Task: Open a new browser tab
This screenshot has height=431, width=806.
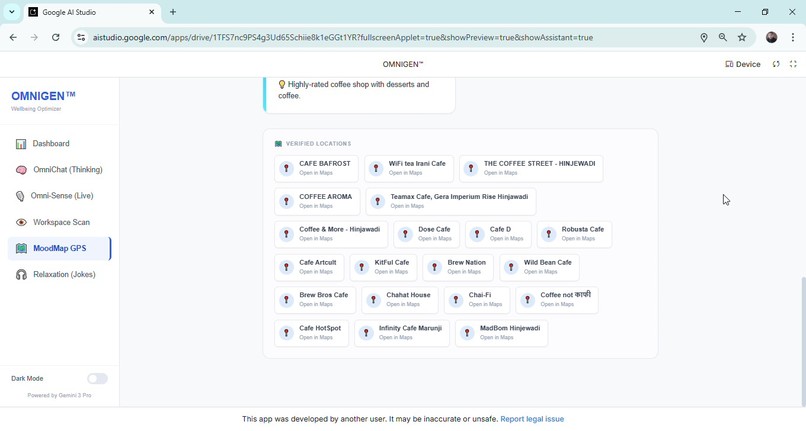Action: pyautogui.click(x=173, y=12)
